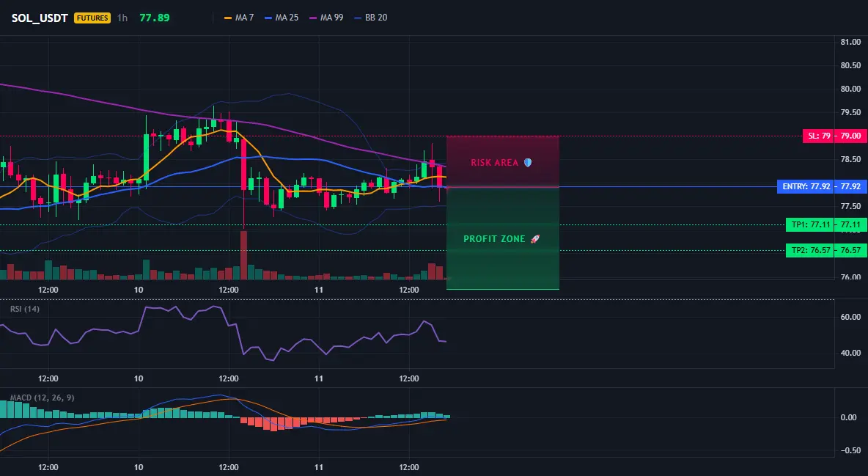Viewport: 868px width, 476px height.
Task: Toggle the MA 7 legend entry
Action: (x=238, y=18)
